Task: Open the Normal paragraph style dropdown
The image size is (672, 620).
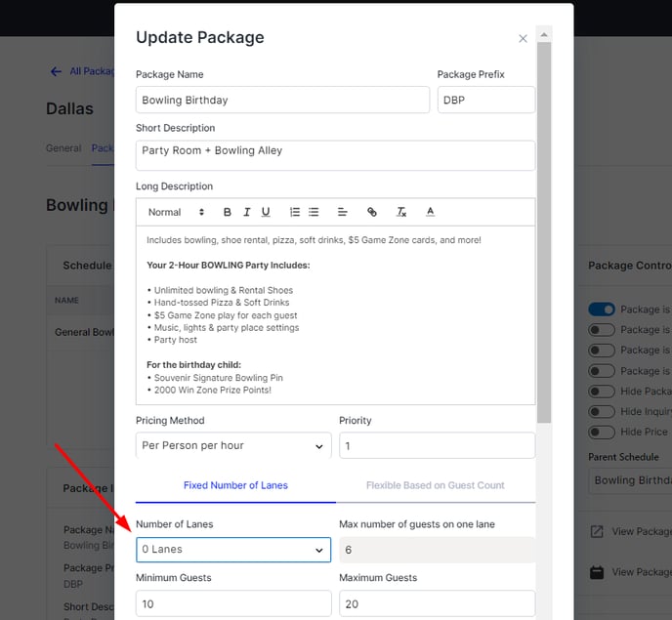Action: (x=176, y=212)
